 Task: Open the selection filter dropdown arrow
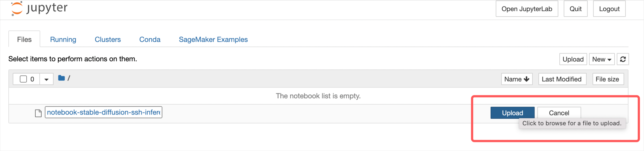[x=47, y=79]
